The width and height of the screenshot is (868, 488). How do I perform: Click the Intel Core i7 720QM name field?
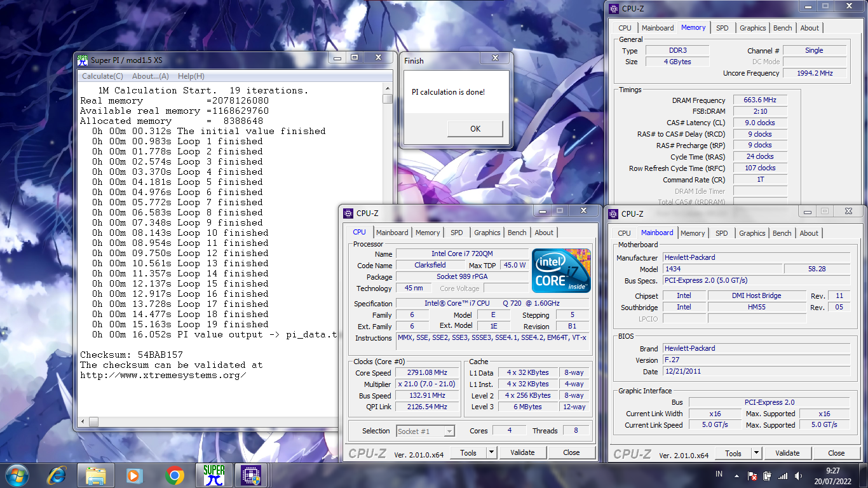pos(462,254)
